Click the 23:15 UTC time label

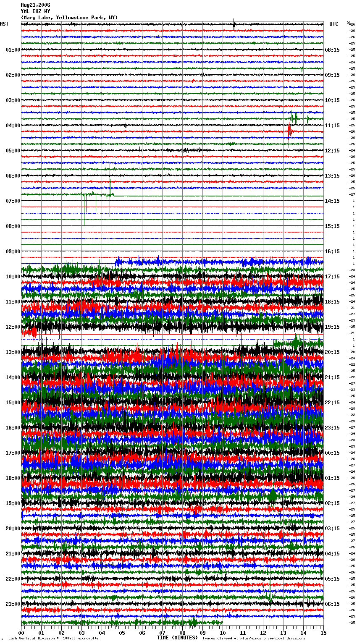(x=332, y=428)
